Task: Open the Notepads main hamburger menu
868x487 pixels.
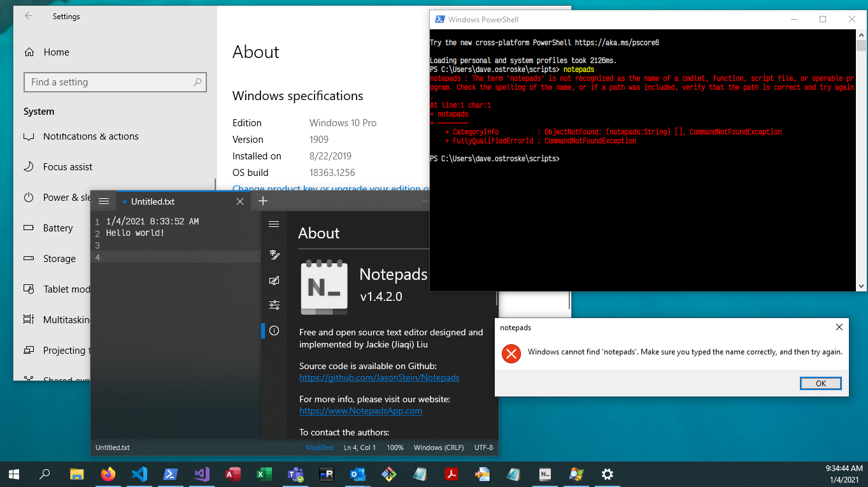Action: coord(104,201)
